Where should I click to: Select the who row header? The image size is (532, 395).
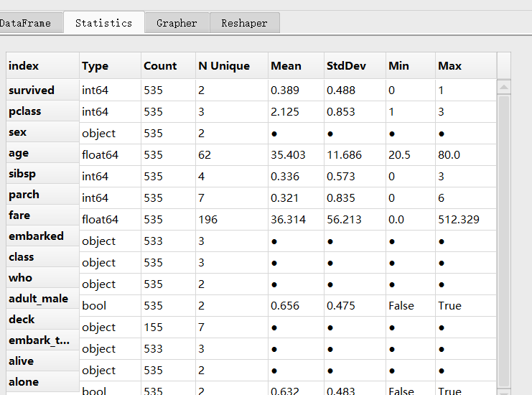[43, 278]
